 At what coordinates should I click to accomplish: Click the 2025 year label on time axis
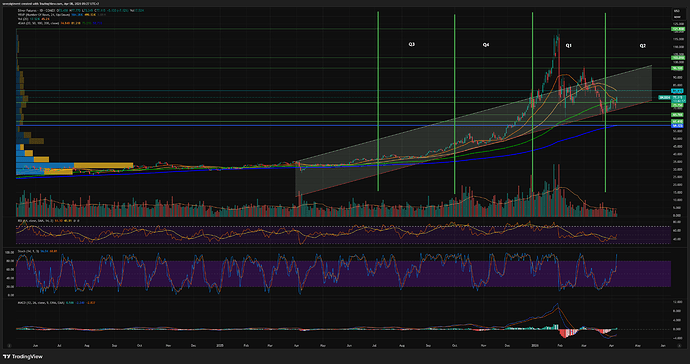[220, 346]
